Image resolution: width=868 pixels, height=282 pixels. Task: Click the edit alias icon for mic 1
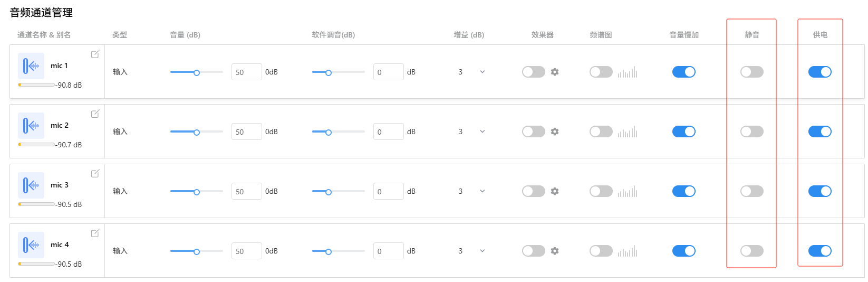point(95,54)
